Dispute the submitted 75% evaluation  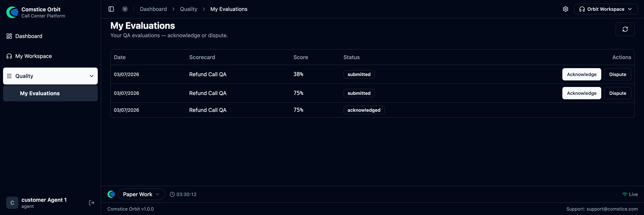618,93
